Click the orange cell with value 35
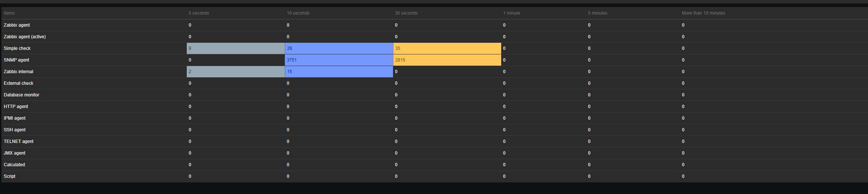868x194 pixels. [447, 48]
